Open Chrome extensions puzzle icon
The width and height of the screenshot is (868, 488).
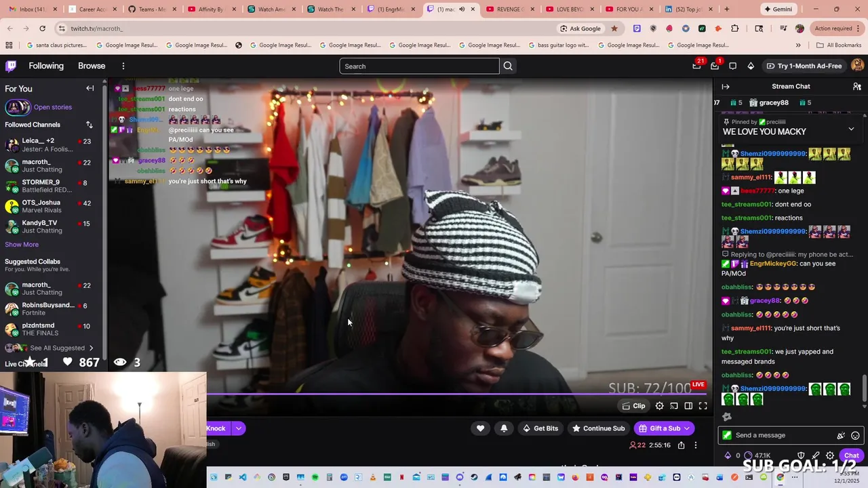coord(734,28)
